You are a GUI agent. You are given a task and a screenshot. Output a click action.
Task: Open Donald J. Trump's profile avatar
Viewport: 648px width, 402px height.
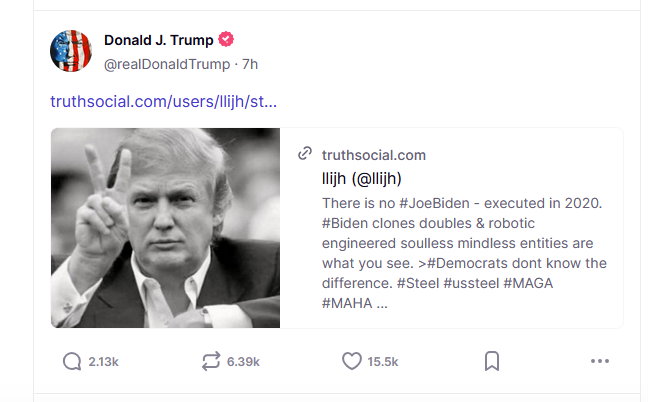[71, 51]
